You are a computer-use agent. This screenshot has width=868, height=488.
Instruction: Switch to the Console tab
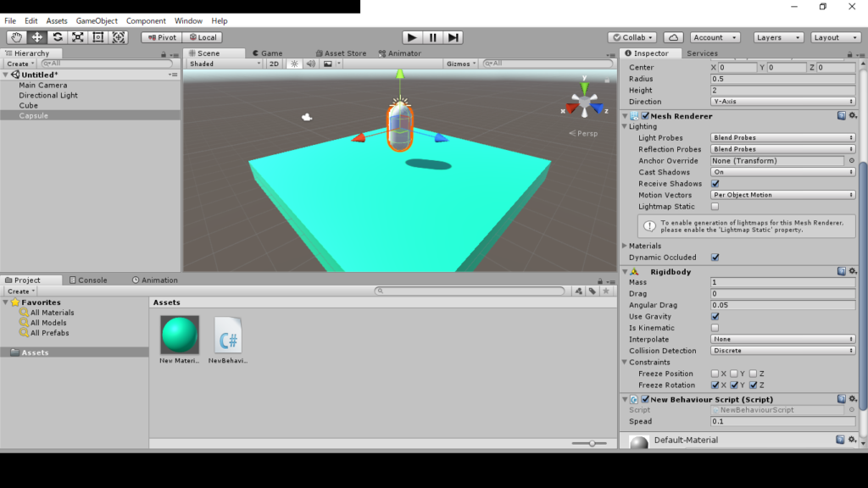(x=92, y=280)
